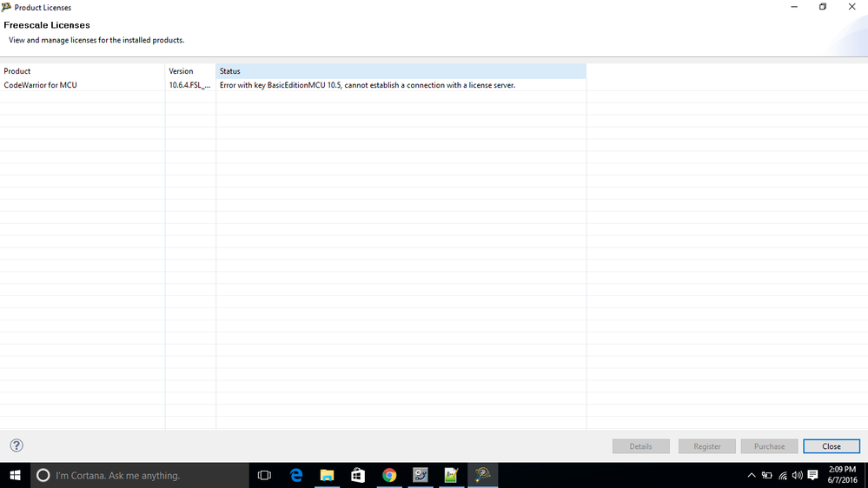Open the help question mark icon

pyautogui.click(x=17, y=445)
